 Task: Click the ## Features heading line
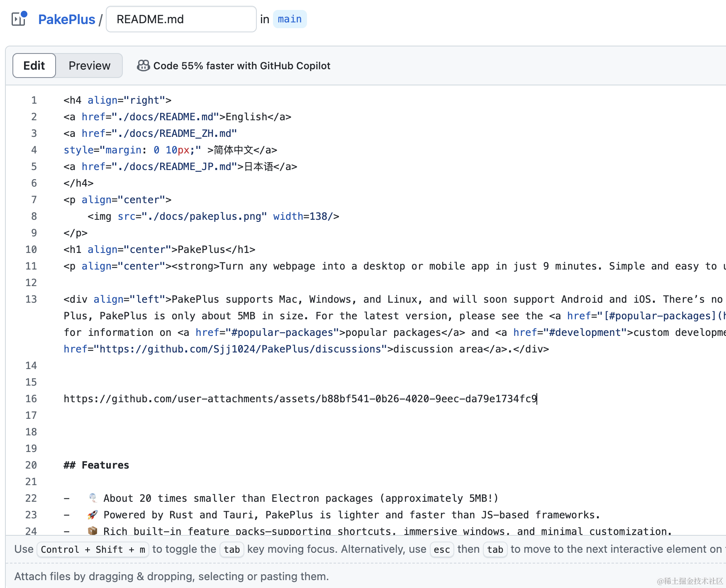pyautogui.click(x=96, y=465)
